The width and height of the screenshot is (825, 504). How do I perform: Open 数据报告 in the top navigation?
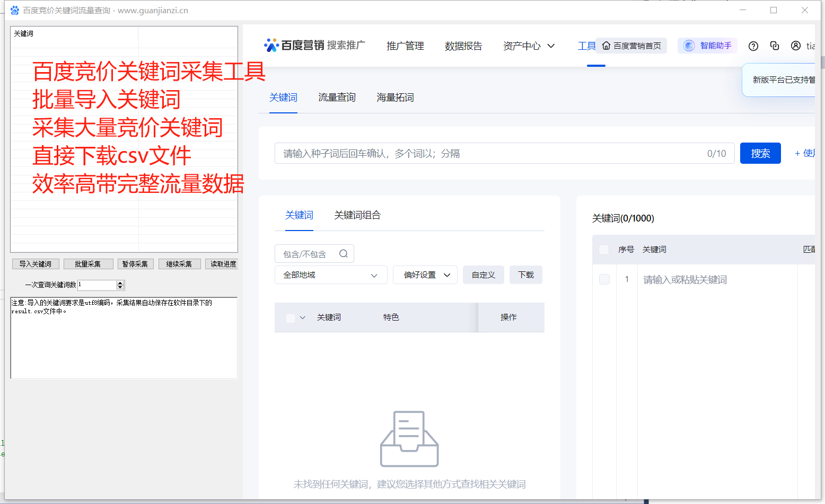click(x=463, y=46)
